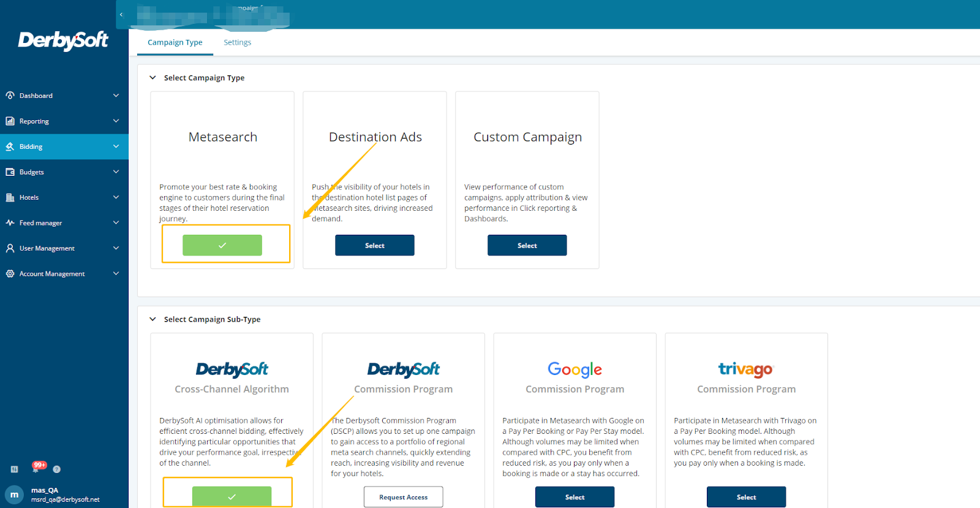Toggle the selected Metasearch green checkmark button
980x508 pixels.
click(222, 245)
